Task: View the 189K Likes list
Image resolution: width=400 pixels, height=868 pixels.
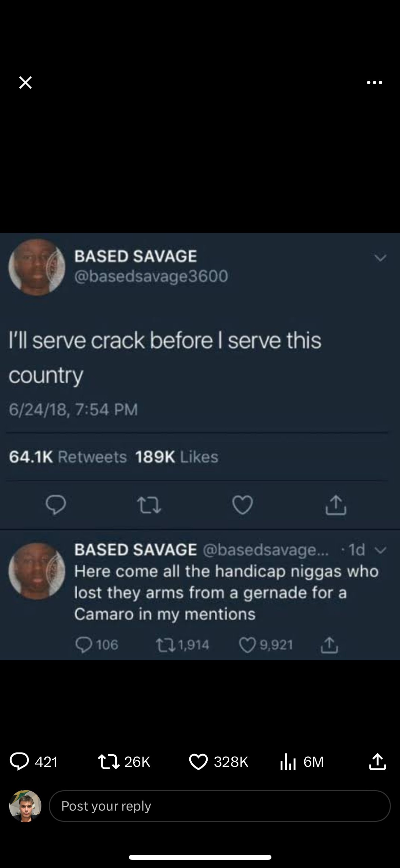Action: pyautogui.click(x=177, y=457)
